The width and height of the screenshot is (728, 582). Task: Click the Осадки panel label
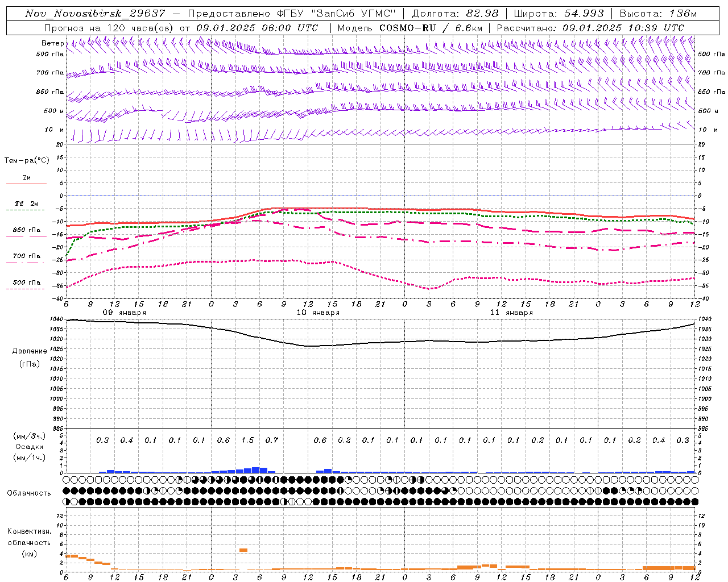(x=30, y=447)
